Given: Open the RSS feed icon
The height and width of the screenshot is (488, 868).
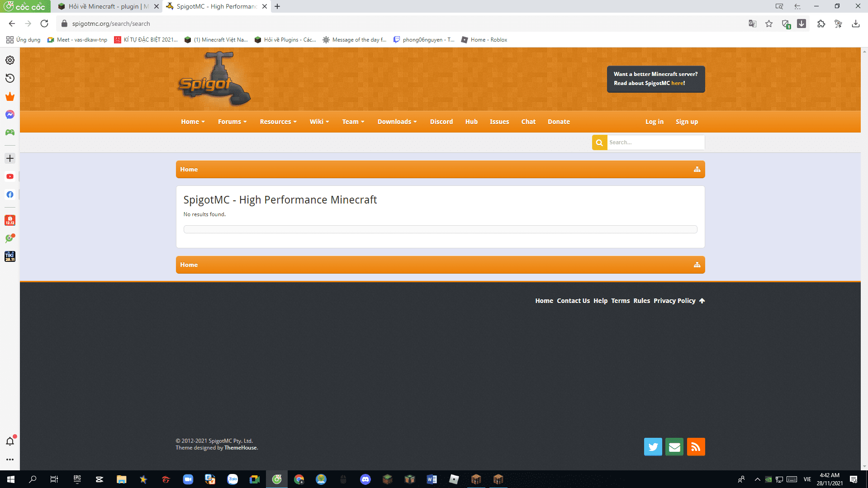Looking at the screenshot, I should (696, 447).
